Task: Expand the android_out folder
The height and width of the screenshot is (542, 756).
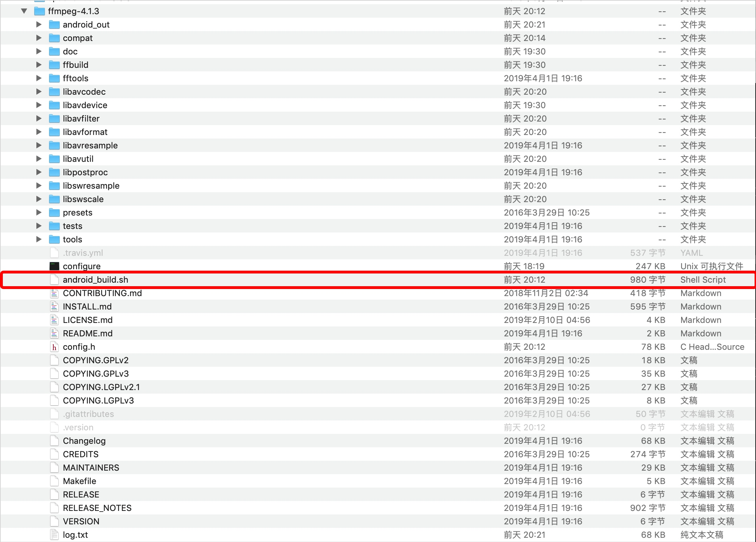Action: [x=39, y=24]
